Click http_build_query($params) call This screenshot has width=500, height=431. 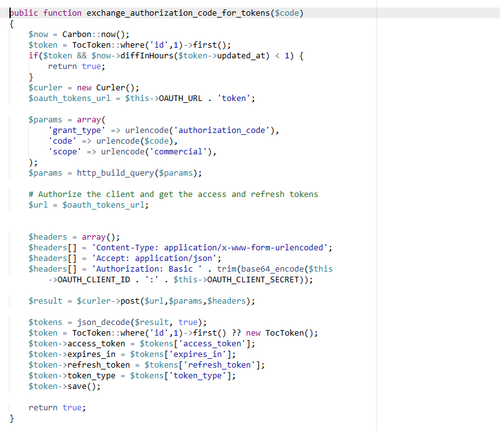[137, 173]
